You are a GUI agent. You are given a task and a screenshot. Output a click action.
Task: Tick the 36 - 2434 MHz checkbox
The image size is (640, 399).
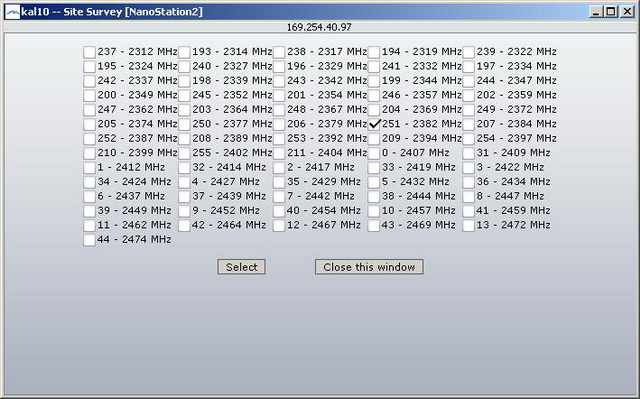(x=469, y=182)
